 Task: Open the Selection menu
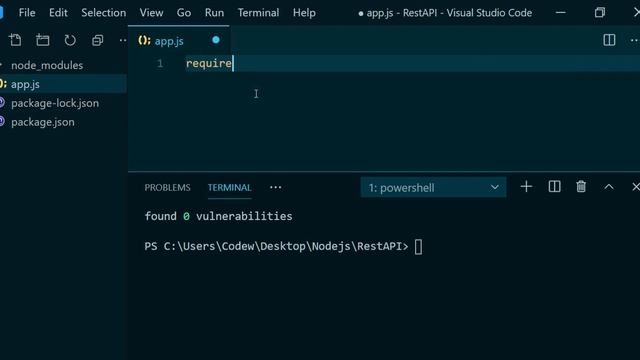coord(104,13)
